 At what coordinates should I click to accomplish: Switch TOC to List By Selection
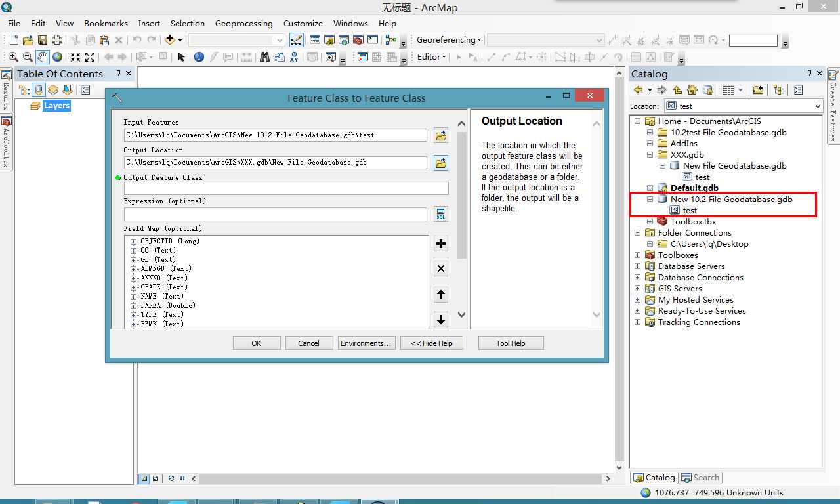(68, 90)
